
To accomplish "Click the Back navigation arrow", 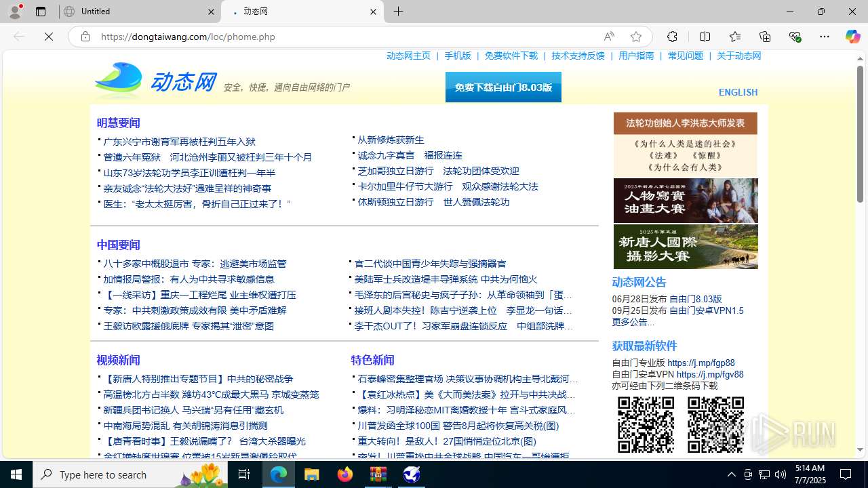I will click(x=19, y=37).
